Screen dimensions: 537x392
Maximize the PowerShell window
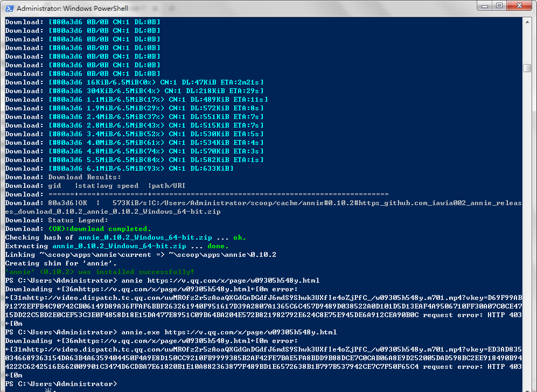pos(499,6)
